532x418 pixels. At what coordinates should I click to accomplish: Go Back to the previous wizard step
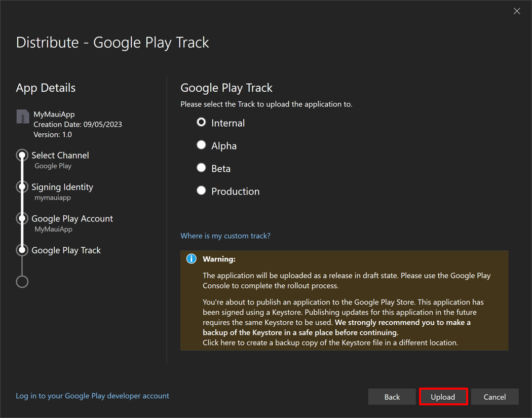coord(392,397)
